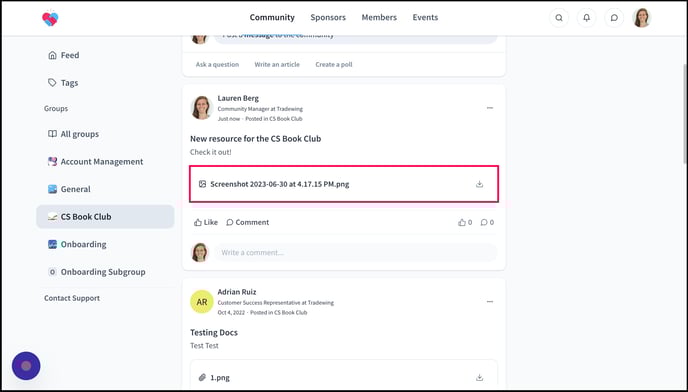Click the Testing Docs post title
This screenshot has width=688, height=392.
tap(214, 333)
